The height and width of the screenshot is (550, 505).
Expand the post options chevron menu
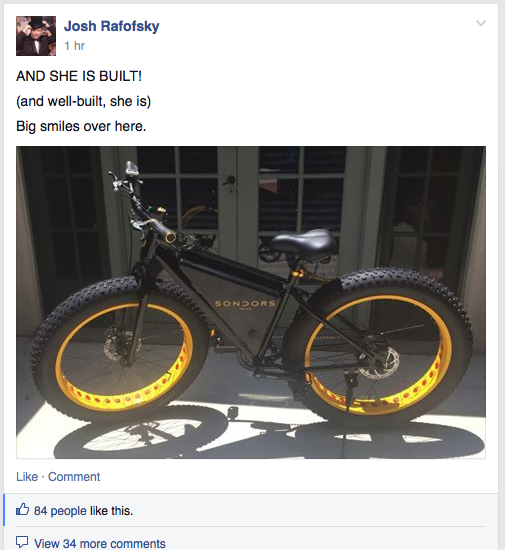481,23
